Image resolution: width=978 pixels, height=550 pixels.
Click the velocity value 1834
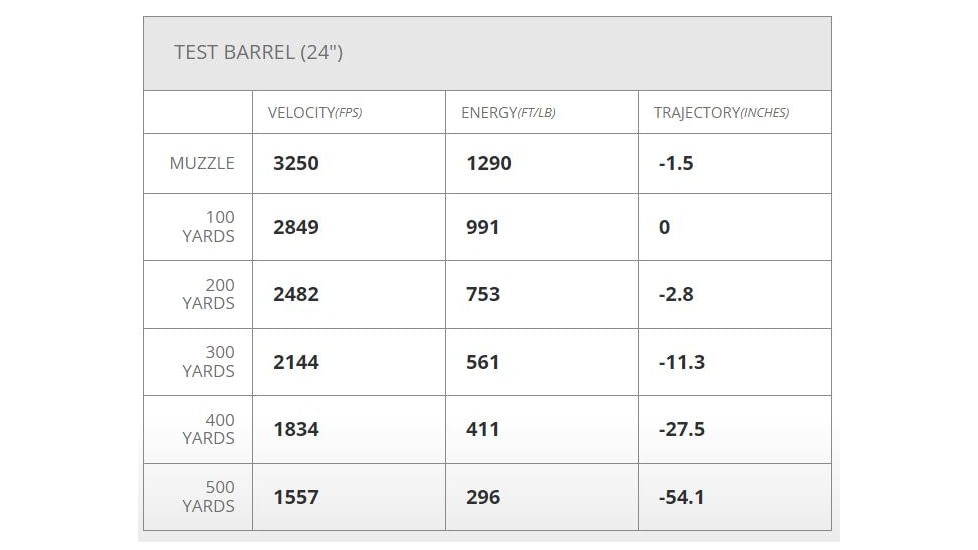296,429
